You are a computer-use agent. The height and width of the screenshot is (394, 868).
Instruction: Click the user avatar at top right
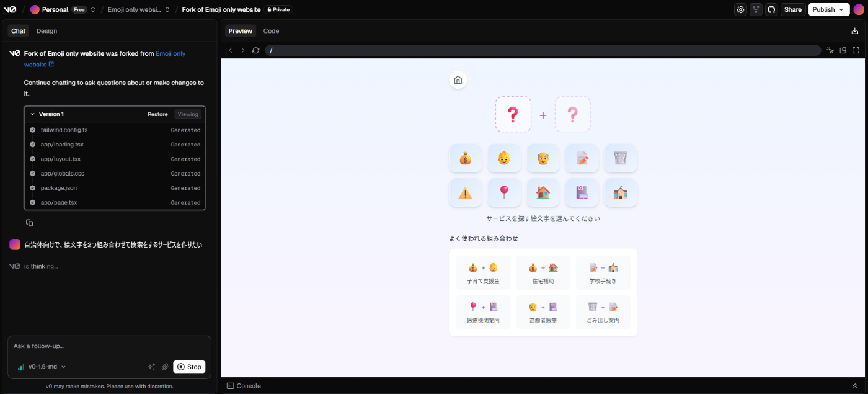(859, 9)
